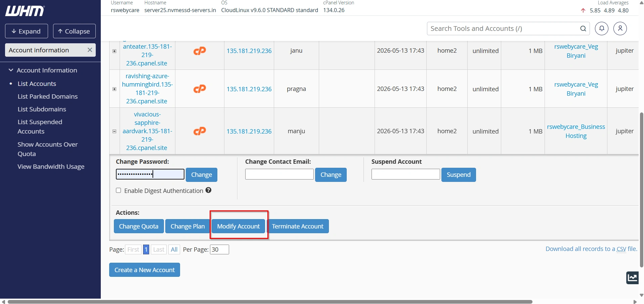Viewport: 644px width, 304px height.
Task: Expand row for janu account
Action: pos(115,51)
